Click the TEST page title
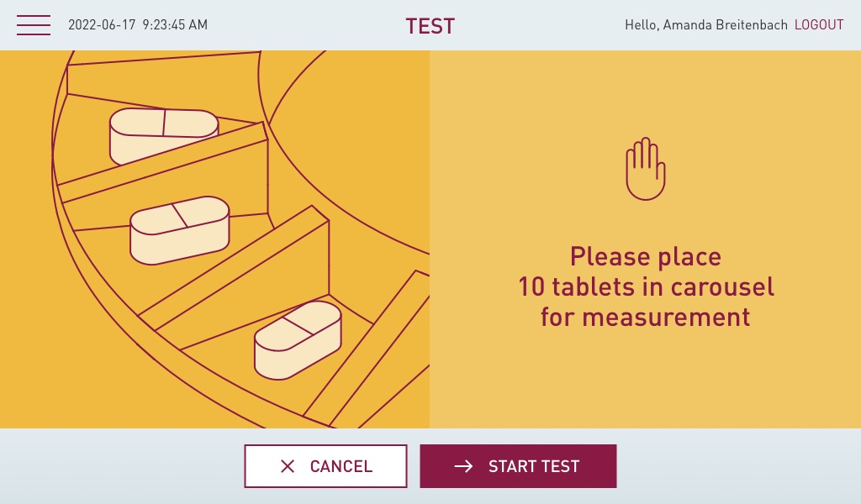Viewport: 861px width, 504px height. click(430, 26)
